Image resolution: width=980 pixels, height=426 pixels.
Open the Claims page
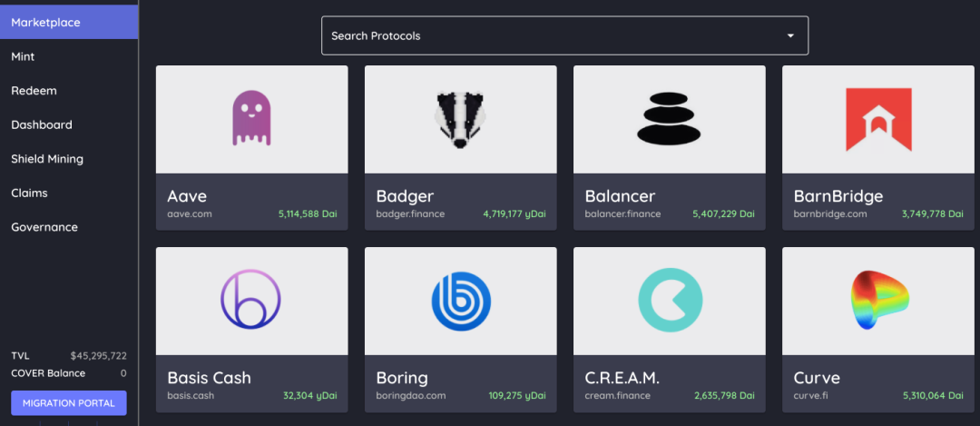click(x=29, y=193)
